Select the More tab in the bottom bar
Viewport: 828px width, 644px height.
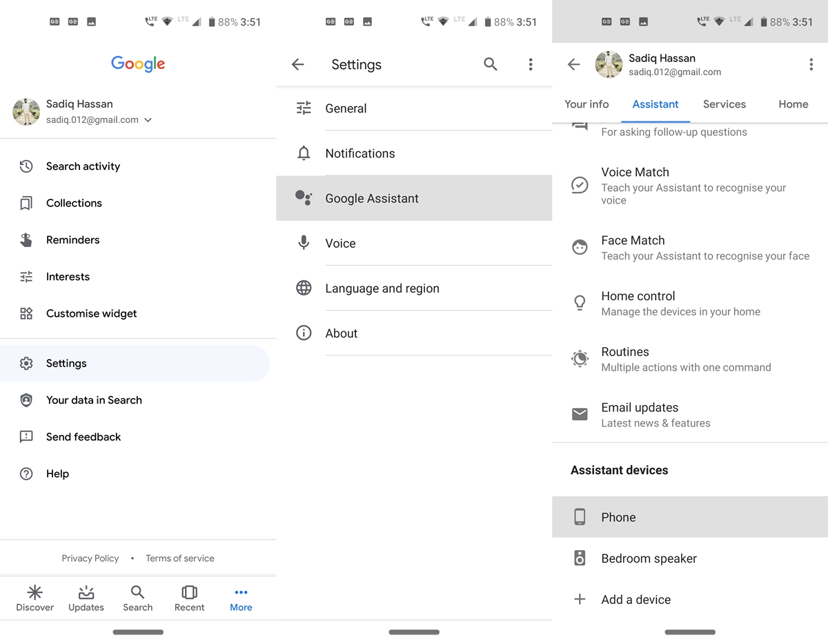click(241, 598)
